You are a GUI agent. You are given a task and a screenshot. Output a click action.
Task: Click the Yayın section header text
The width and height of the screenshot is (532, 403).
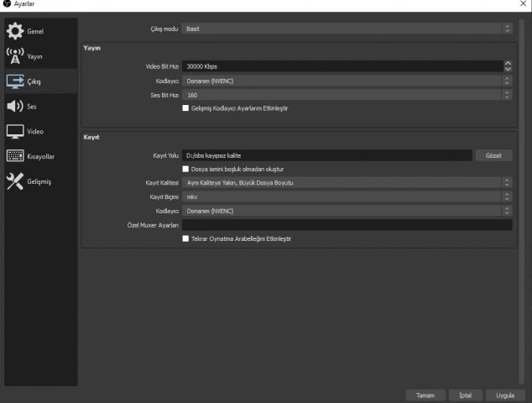(x=92, y=48)
